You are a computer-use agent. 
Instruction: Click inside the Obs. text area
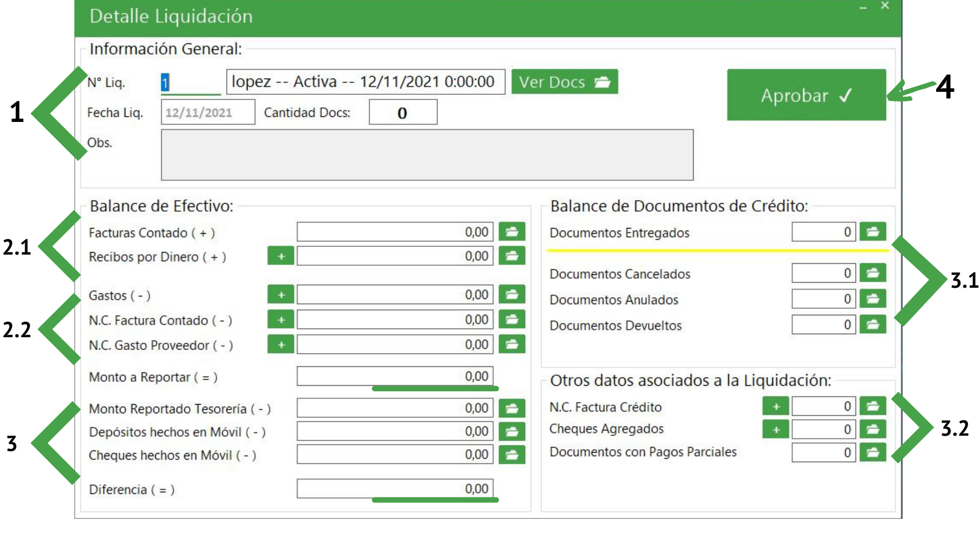427,155
